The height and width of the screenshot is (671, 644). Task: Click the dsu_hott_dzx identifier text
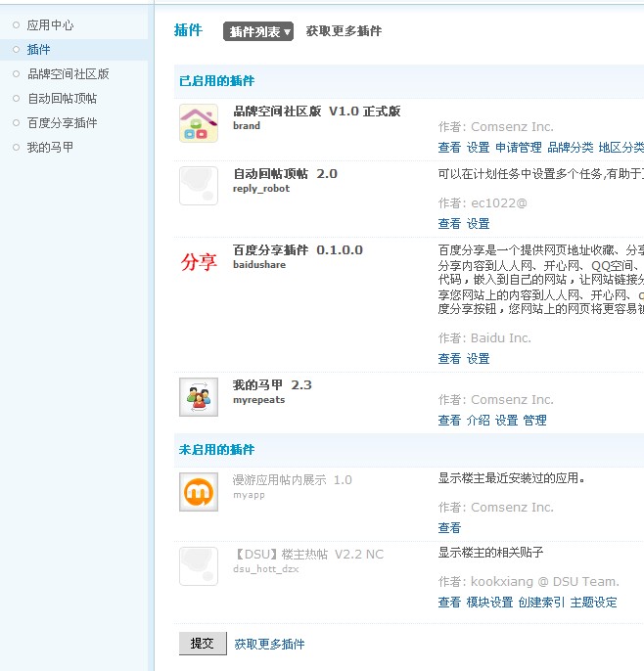tap(266, 569)
